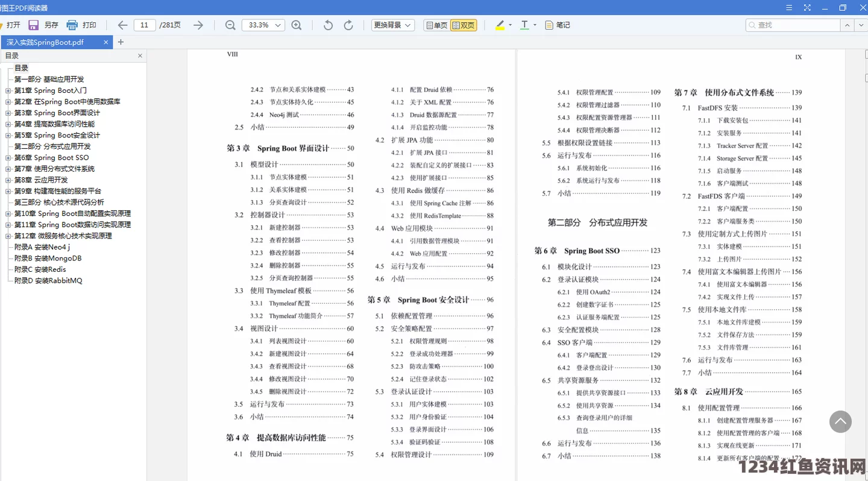The width and height of the screenshot is (868, 481).
Task: Switch to 双页 double-page view
Action: 464,25
